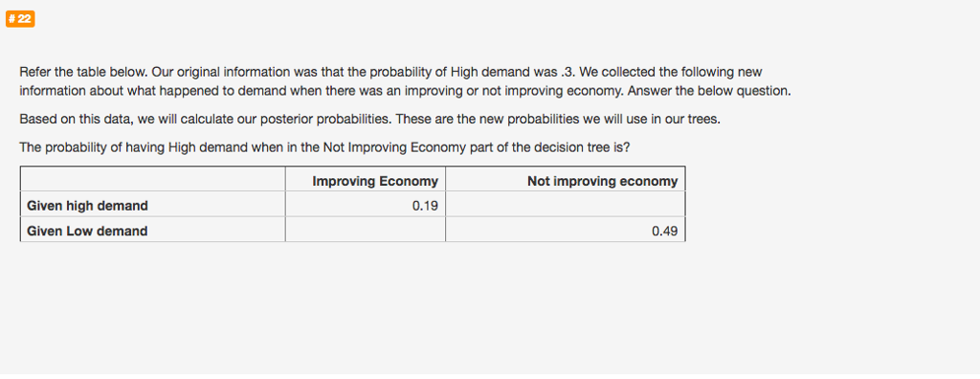Click the Not improving economy column header

566,180
